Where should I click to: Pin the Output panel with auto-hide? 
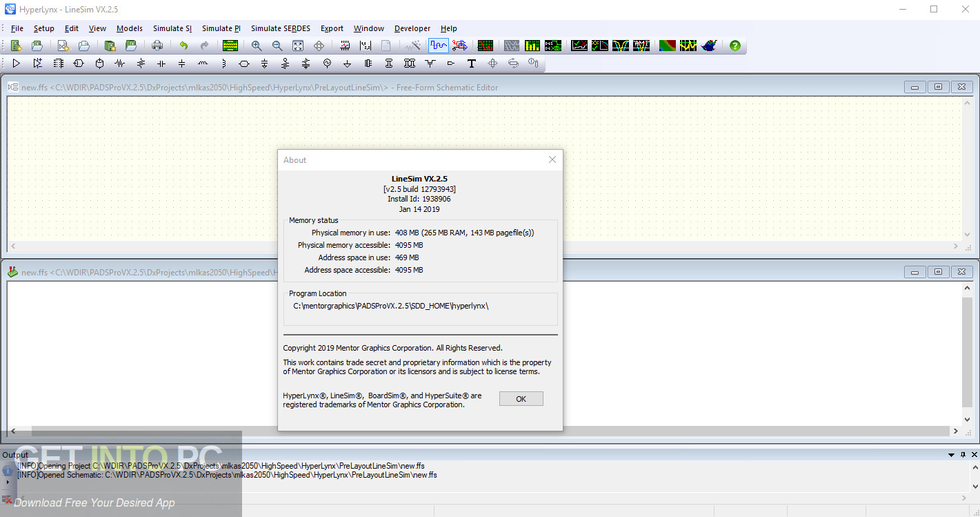963,455
